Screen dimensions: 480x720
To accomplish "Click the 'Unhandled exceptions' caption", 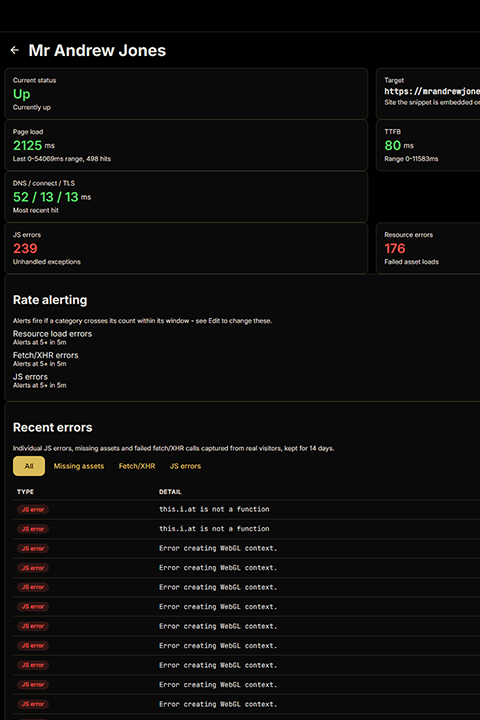I will point(47,262).
